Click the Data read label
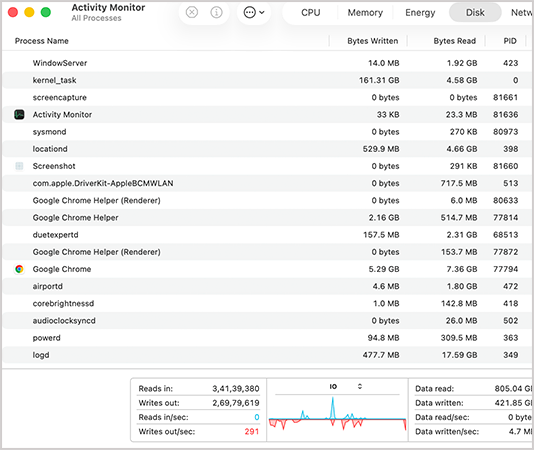Image resolution: width=534 pixels, height=450 pixels. coord(434,389)
